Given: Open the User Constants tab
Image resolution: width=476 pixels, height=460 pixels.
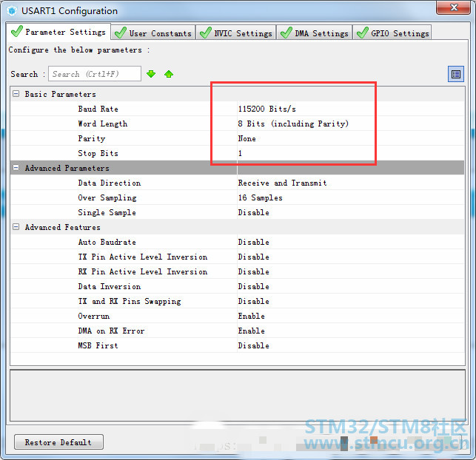Looking at the screenshot, I should (153, 33).
